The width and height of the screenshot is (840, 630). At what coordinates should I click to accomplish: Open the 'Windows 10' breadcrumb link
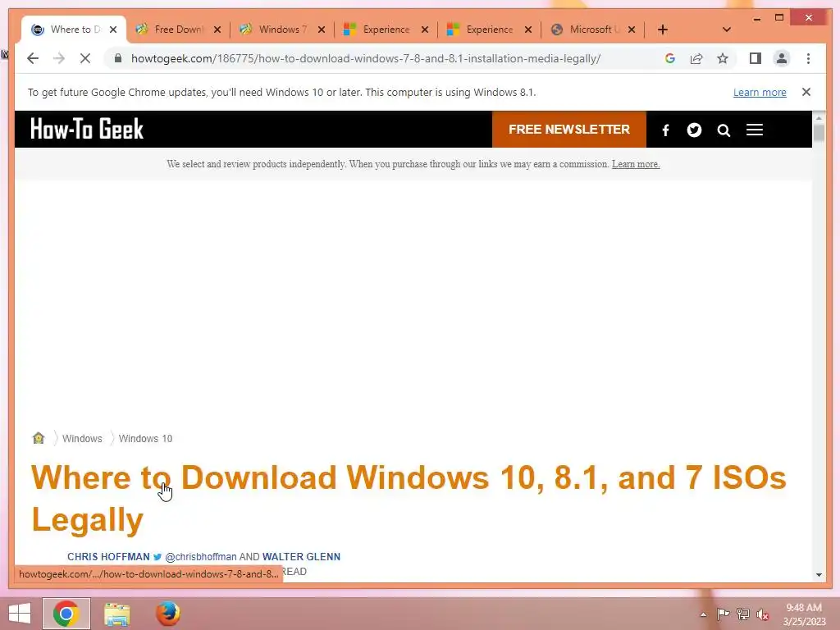click(146, 438)
